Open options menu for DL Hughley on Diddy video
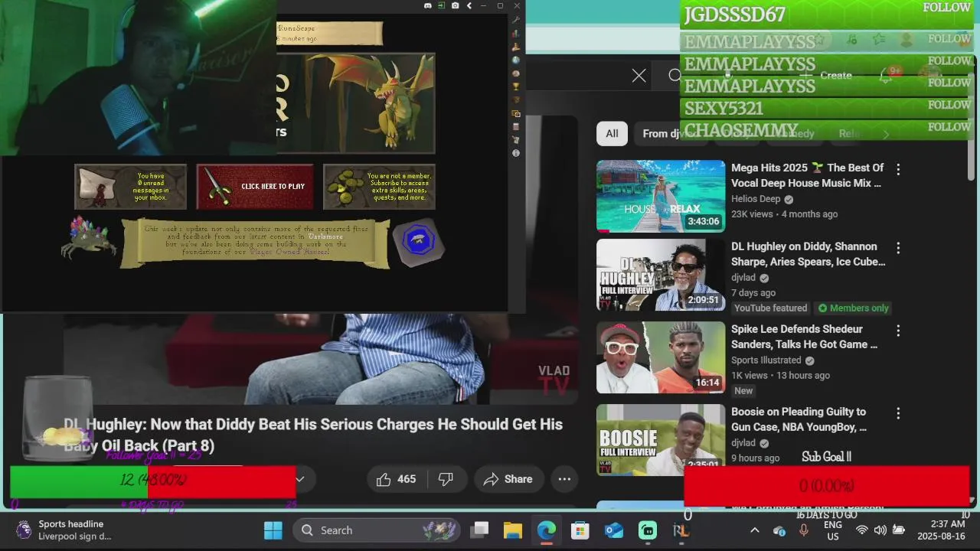This screenshot has width=980, height=551. (x=898, y=248)
